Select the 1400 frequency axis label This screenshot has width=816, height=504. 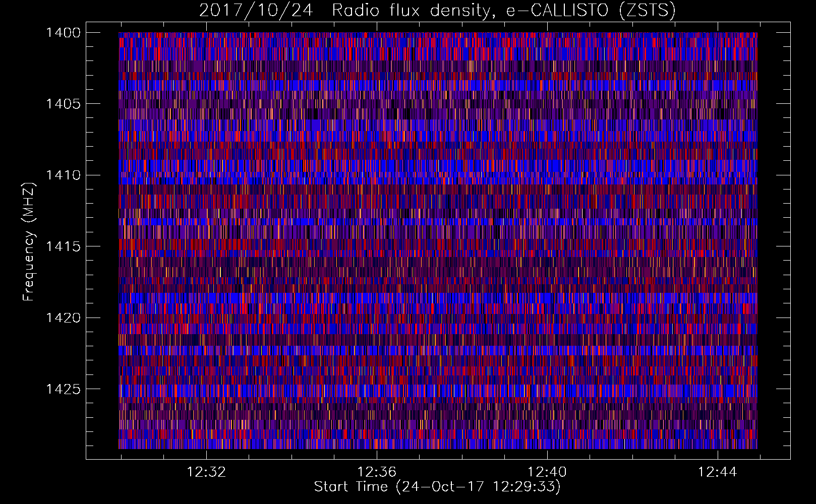click(x=63, y=33)
